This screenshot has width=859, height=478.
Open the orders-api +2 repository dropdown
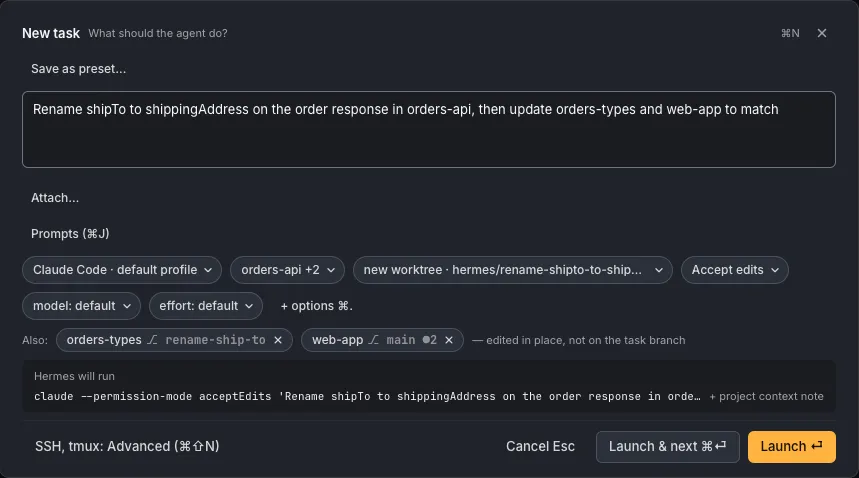point(287,270)
